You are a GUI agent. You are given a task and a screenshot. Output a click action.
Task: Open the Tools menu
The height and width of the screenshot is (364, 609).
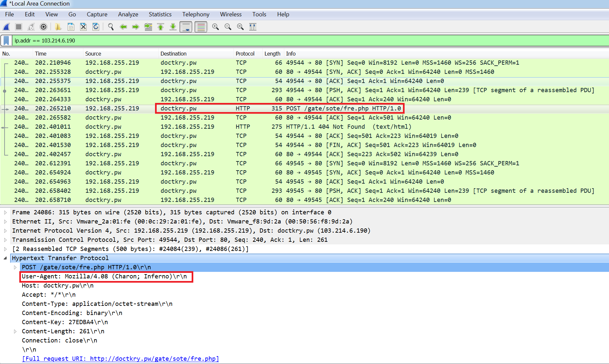259,14
